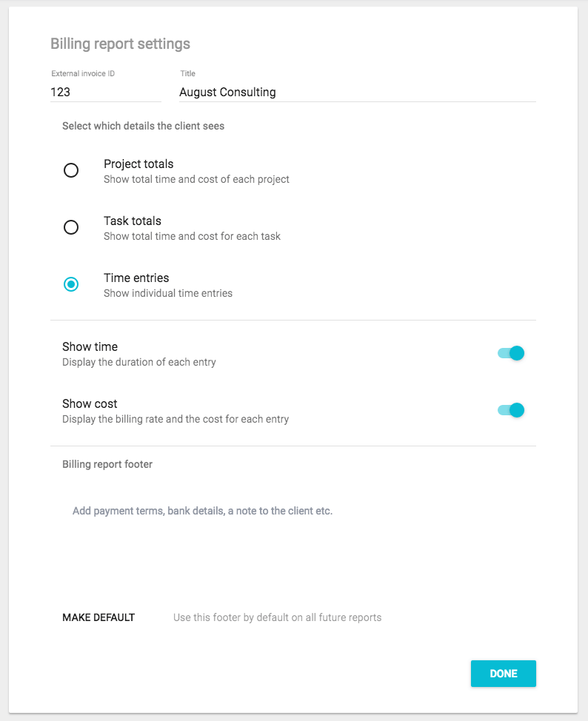Click the 'Show cost' setting label
588x721 pixels.
pos(90,403)
